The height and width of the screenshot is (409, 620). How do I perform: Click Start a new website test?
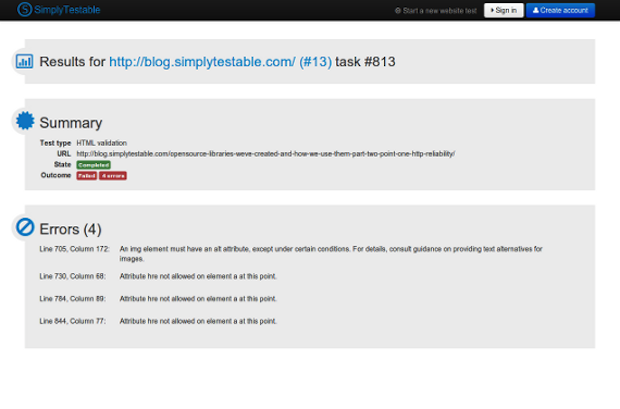point(436,11)
